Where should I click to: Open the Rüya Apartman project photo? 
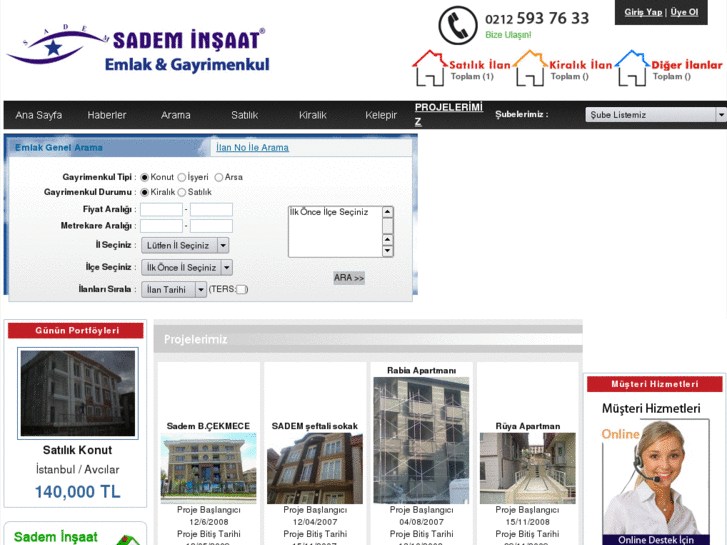tap(528, 468)
